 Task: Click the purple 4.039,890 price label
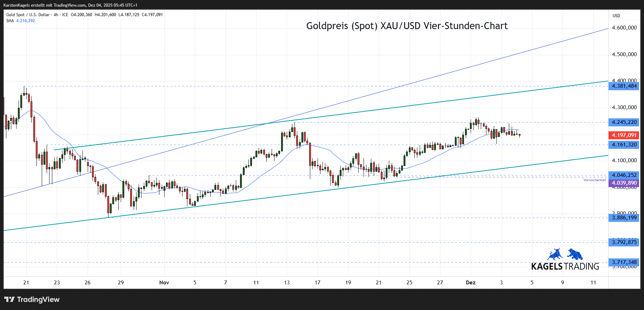pyautogui.click(x=624, y=183)
